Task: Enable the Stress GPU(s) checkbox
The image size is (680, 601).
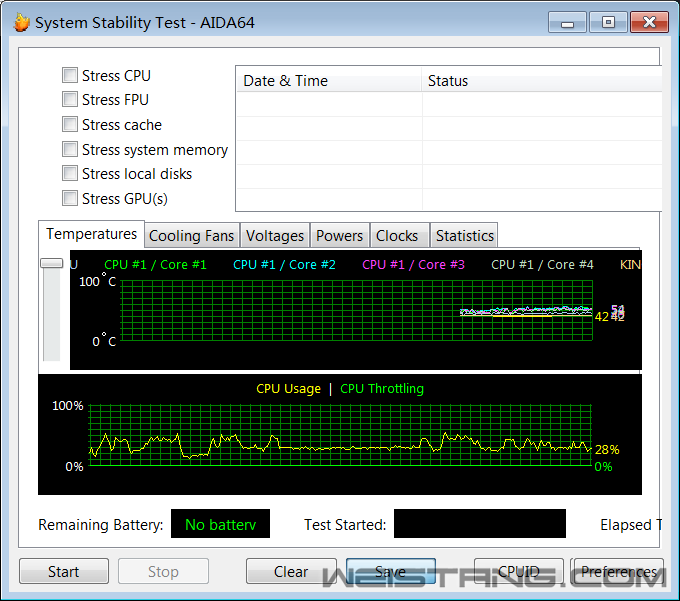Action: point(70,198)
